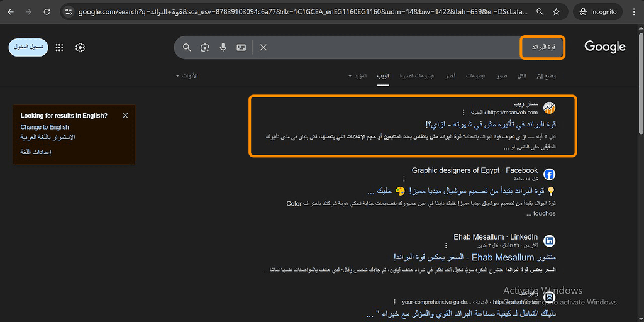This screenshot has width=644, height=322.
Task: Click the browser forward arrow
Action: point(28,12)
